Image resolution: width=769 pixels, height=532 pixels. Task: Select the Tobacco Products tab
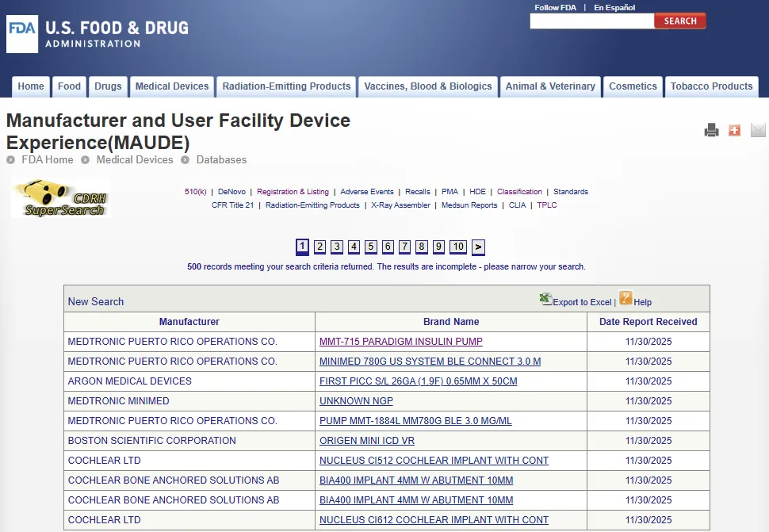coord(712,86)
